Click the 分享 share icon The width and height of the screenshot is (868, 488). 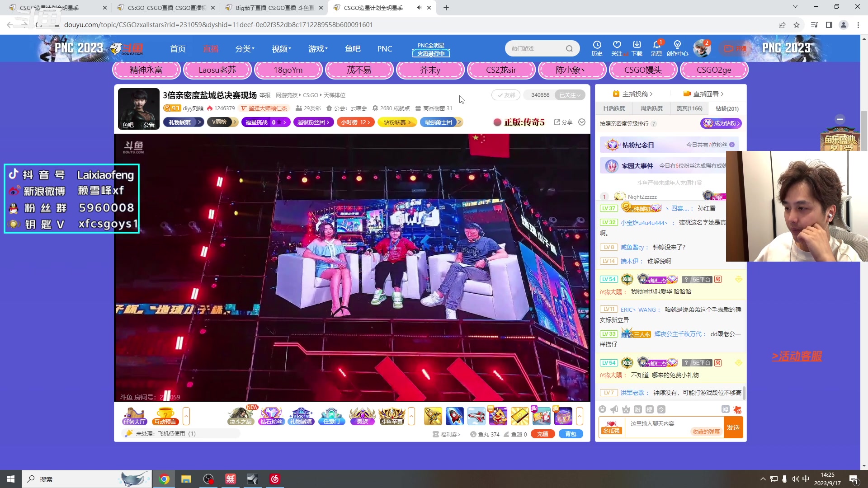coord(563,122)
